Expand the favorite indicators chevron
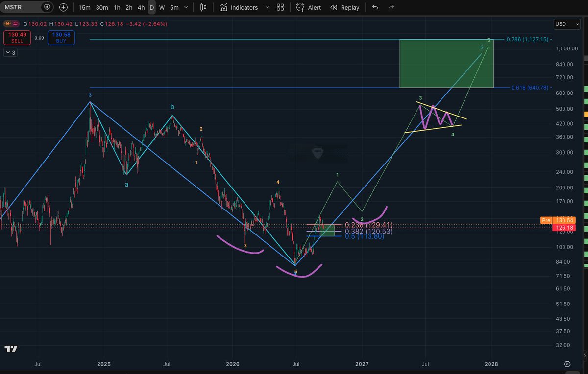The image size is (588, 374). pyautogui.click(x=267, y=8)
